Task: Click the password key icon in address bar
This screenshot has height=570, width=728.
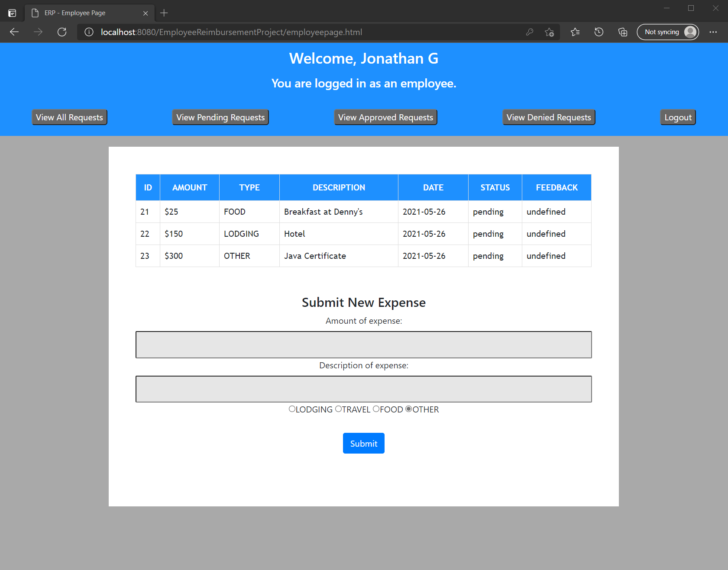Action: (x=530, y=32)
